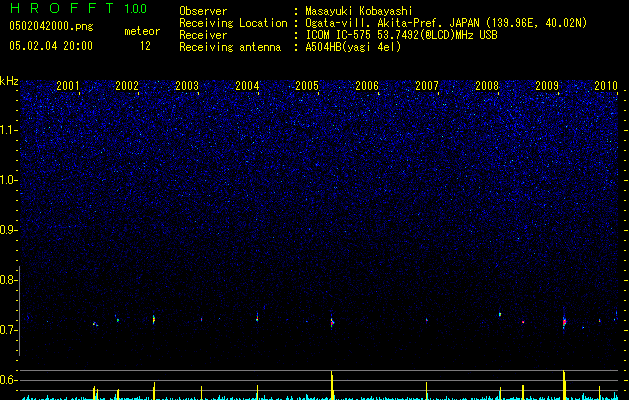The width and height of the screenshot is (629, 400).
Task: Click the 2001 time axis marker
Action: pos(68,85)
